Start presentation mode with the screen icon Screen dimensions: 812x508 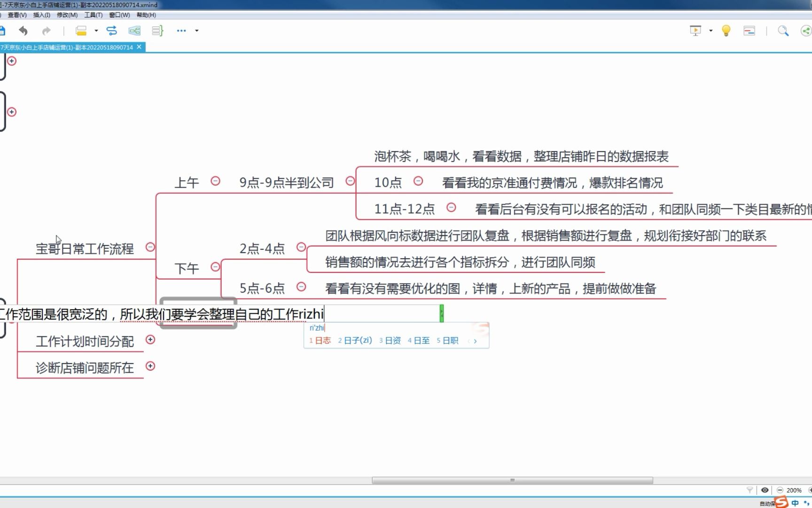coord(695,31)
